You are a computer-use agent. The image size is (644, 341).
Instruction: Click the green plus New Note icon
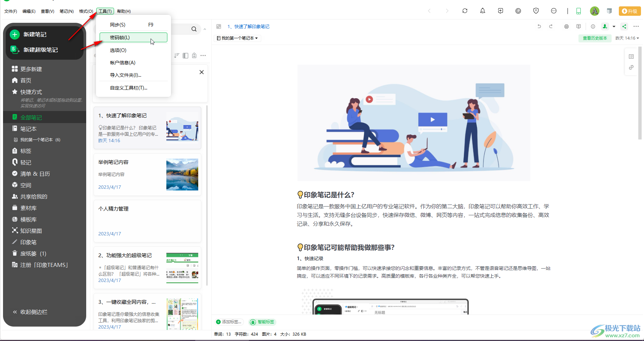pos(15,35)
